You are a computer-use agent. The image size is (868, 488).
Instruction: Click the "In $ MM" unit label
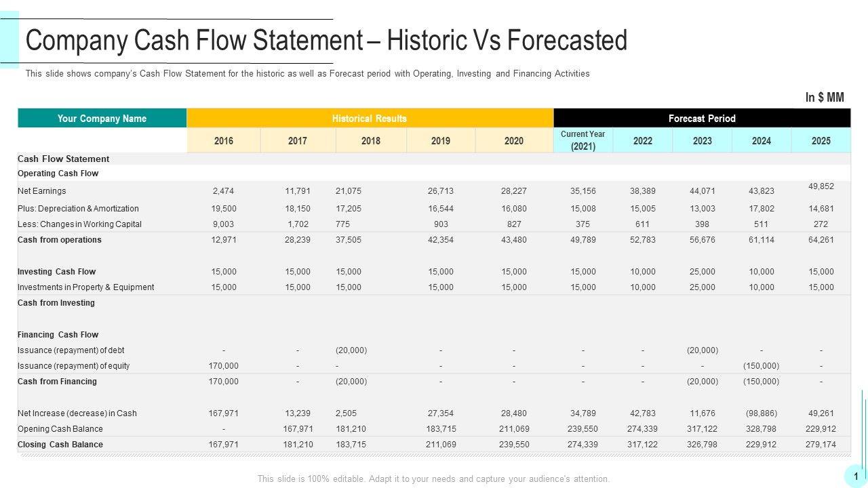pos(825,98)
